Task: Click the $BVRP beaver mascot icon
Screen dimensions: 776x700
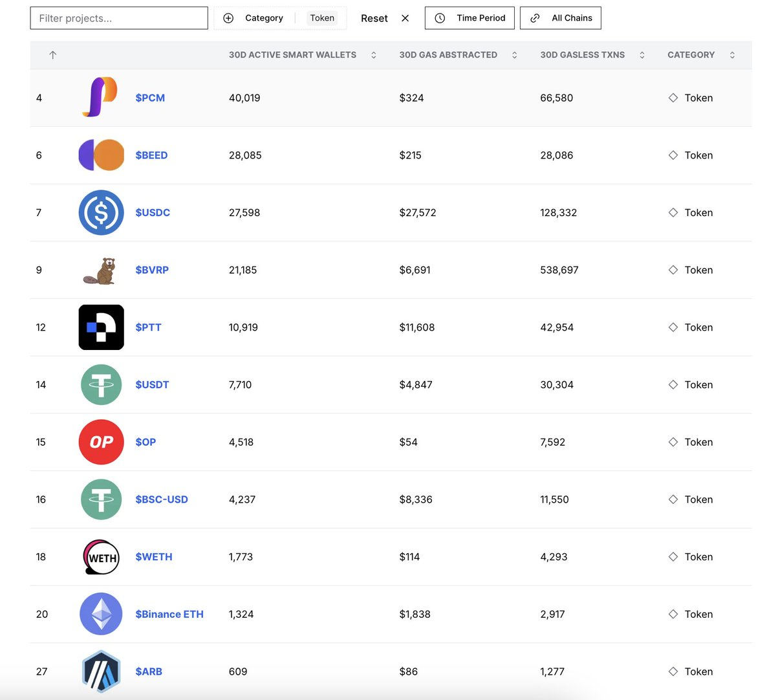Action: point(100,270)
